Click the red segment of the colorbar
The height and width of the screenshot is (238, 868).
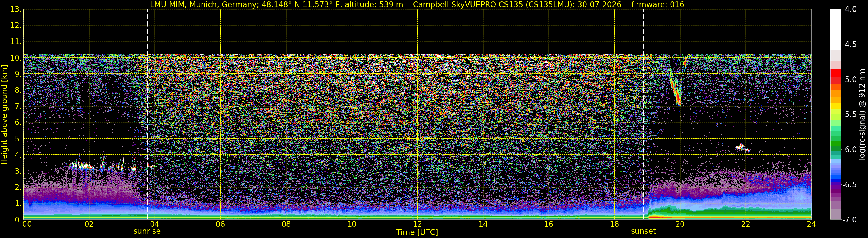click(836, 73)
